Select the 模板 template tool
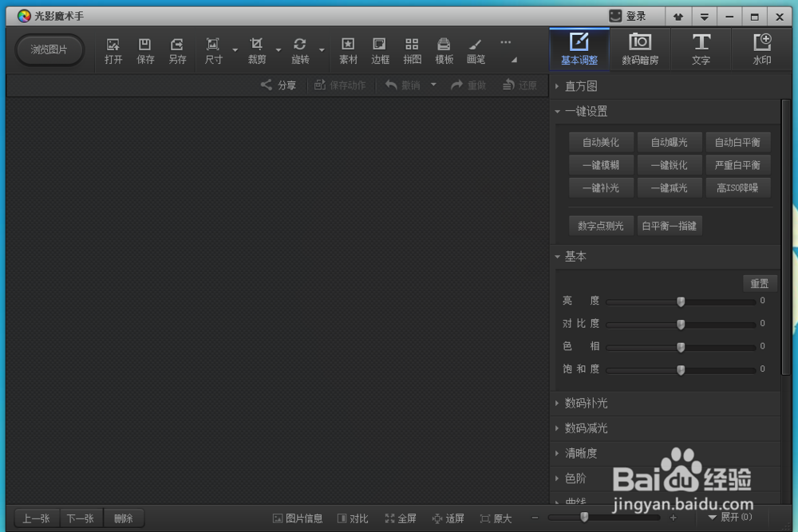The image size is (798, 532). [444, 49]
